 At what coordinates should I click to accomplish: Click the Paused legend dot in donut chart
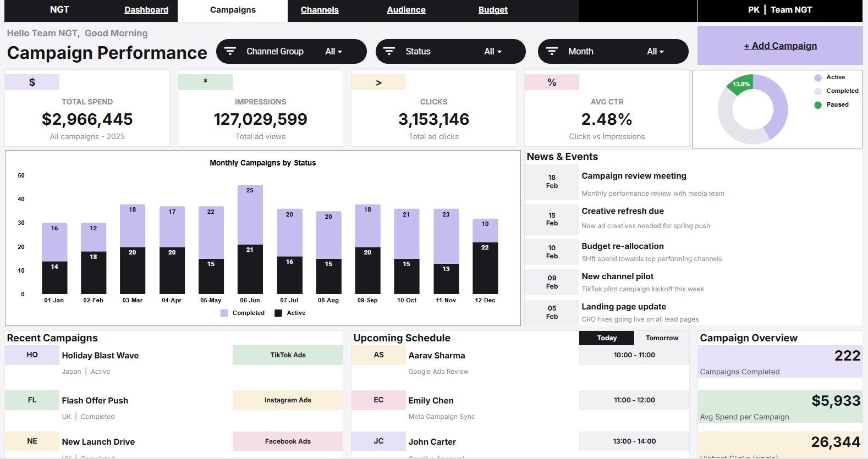(818, 105)
